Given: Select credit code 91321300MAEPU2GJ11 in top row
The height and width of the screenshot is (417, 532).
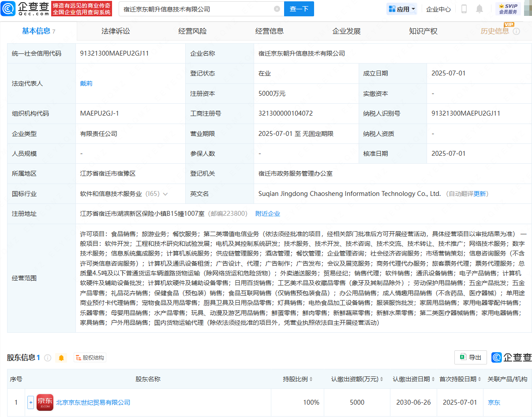Looking at the screenshot, I should [x=114, y=53].
